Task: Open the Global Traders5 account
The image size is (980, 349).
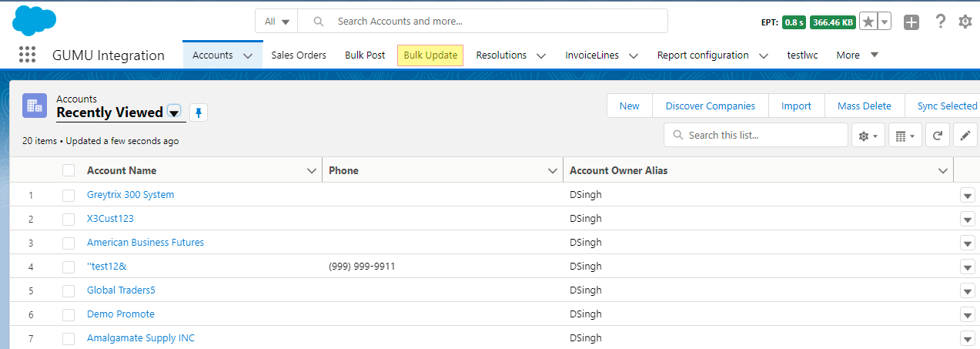Action: tap(121, 290)
